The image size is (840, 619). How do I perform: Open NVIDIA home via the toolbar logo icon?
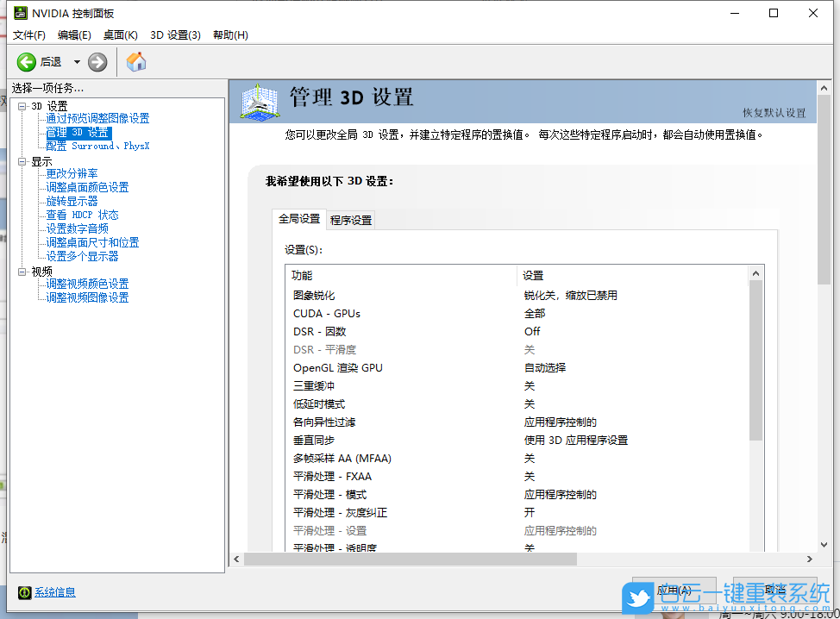coord(135,61)
